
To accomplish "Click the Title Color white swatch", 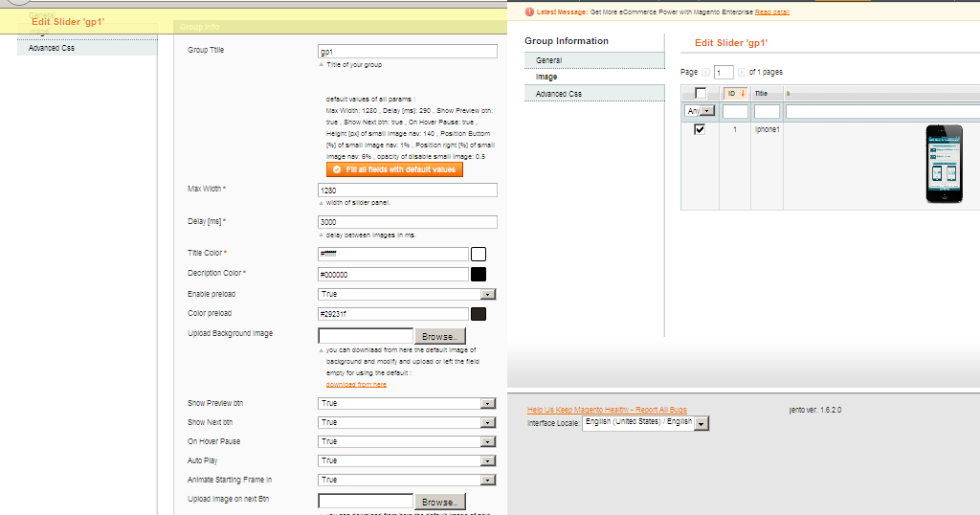I will coord(479,254).
